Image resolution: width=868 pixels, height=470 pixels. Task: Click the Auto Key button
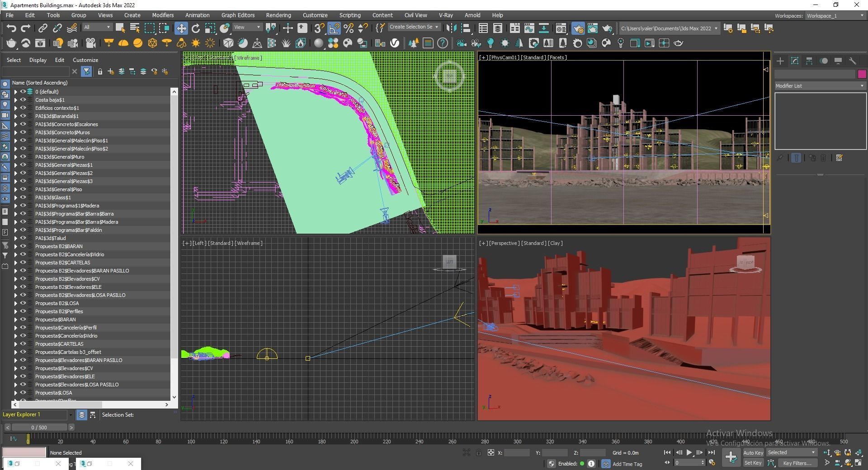(753, 453)
